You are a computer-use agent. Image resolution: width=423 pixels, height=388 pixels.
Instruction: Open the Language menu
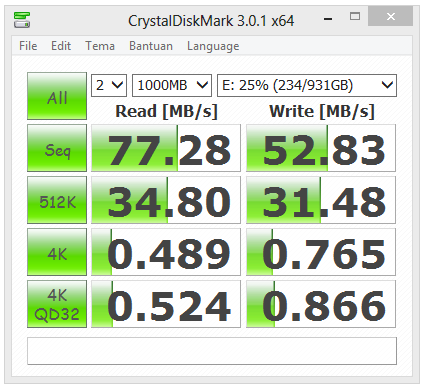pyautogui.click(x=213, y=46)
